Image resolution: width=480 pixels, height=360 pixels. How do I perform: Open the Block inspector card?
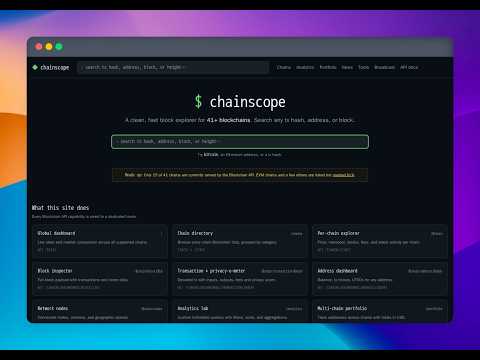[x=100, y=279]
